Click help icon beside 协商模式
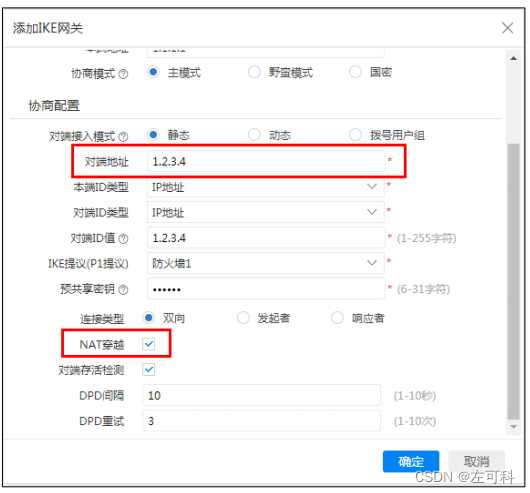This screenshot has width=530, height=493. [x=124, y=74]
